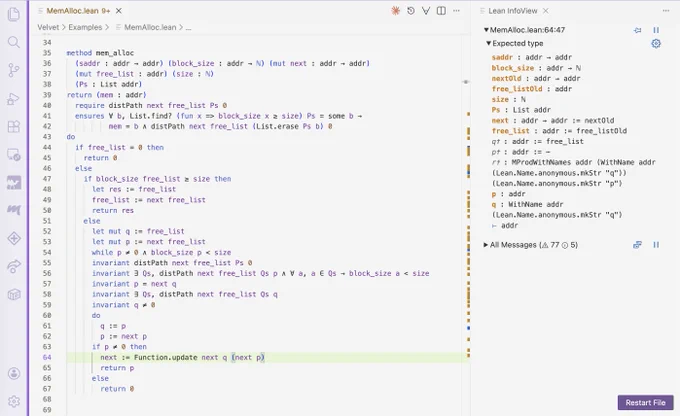Click the Restart File button
The height and width of the screenshot is (416, 680).
coord(645,403)
